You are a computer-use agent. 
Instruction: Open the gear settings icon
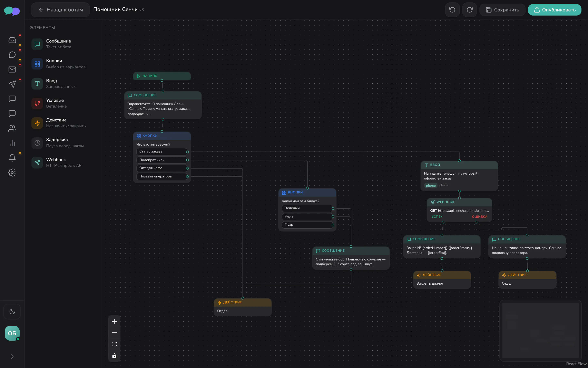click(12, 173)
